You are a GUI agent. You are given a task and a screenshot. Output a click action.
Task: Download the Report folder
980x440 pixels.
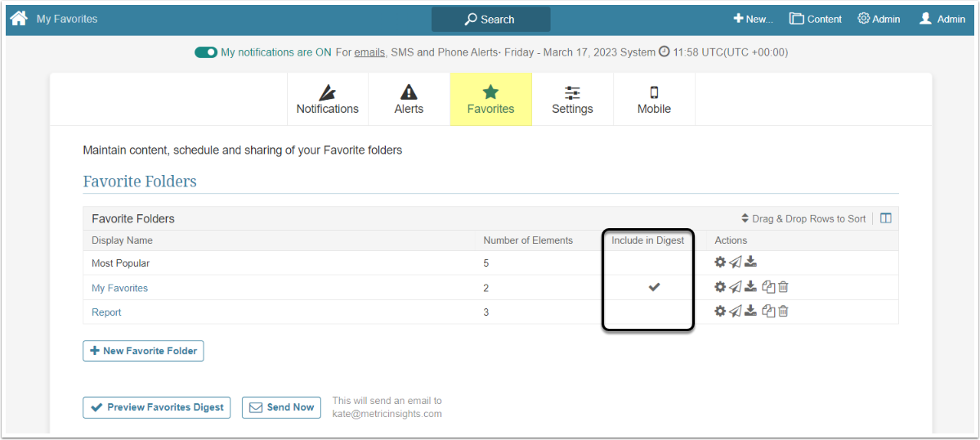point(750,312)
